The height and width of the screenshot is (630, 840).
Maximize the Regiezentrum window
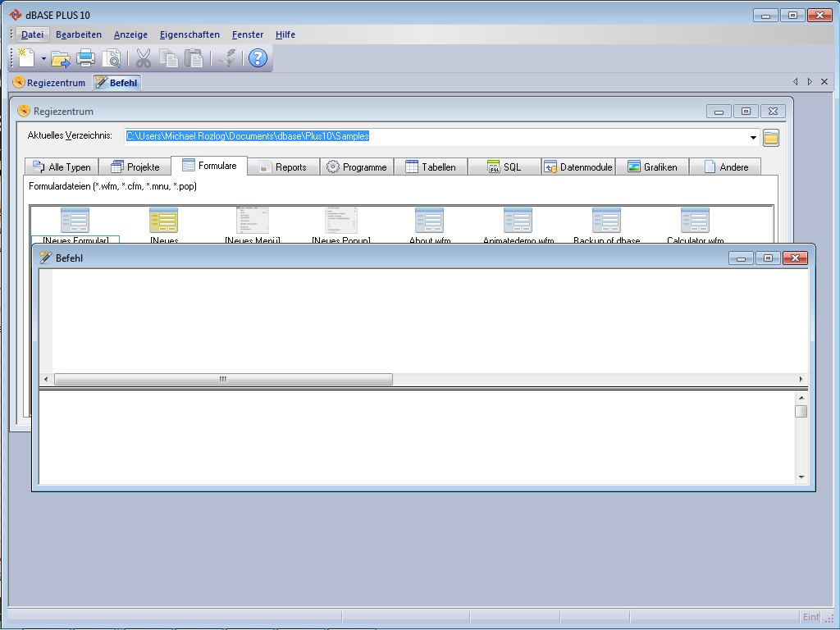coord(746,112)
